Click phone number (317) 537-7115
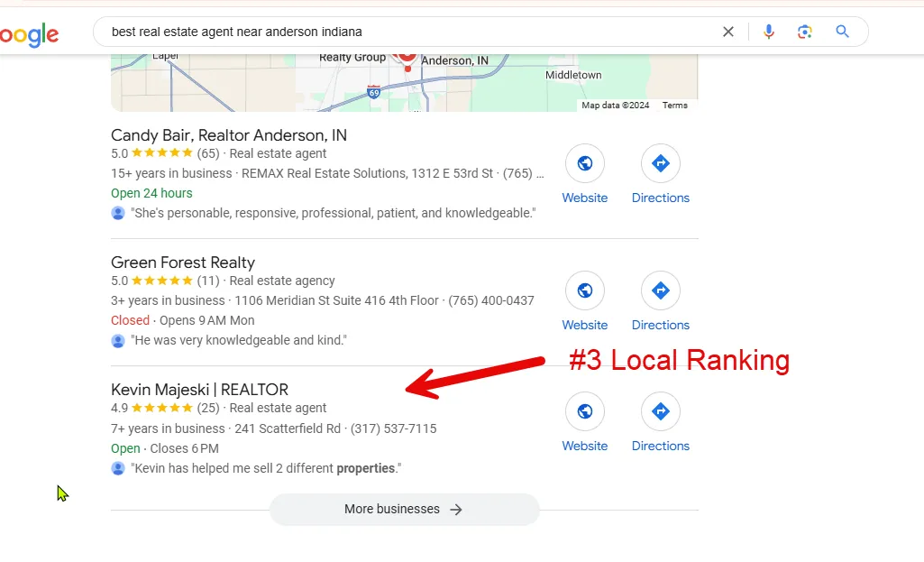This screenshot has width=924, height=562. (x=393, y=428)
